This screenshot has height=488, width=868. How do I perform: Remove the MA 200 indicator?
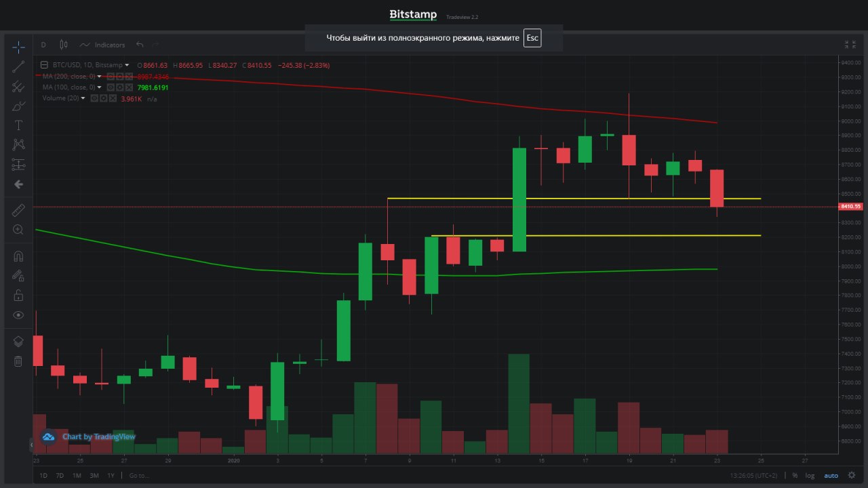[129, 77]
